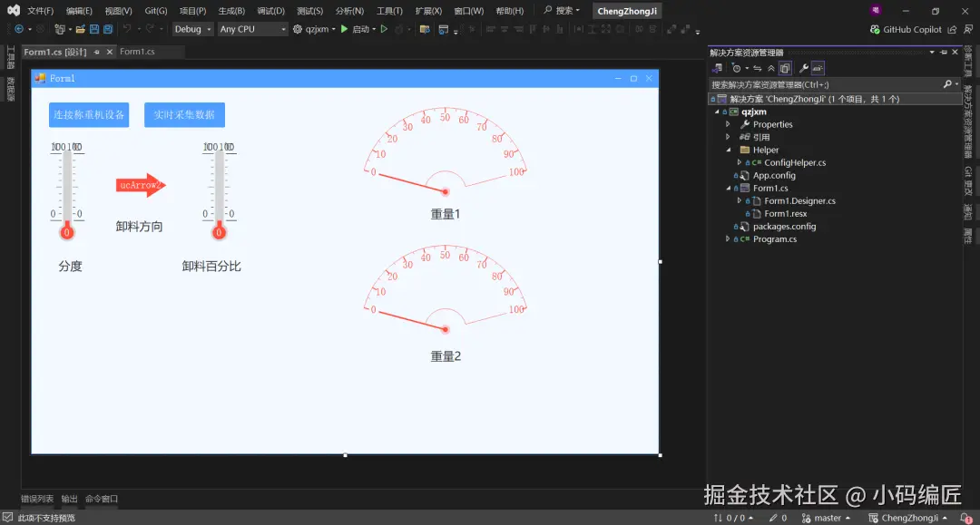Click the qzjxm startup project gear icon

pos(298,29)
